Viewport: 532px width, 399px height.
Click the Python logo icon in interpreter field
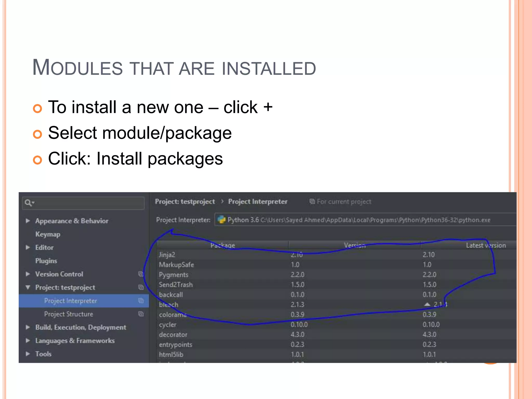[221, 220]
